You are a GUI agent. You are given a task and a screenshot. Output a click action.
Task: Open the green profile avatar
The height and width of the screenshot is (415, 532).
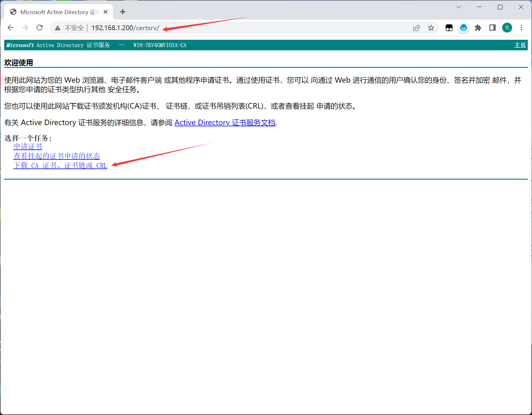pyautogui.click(x=507, y=28)
